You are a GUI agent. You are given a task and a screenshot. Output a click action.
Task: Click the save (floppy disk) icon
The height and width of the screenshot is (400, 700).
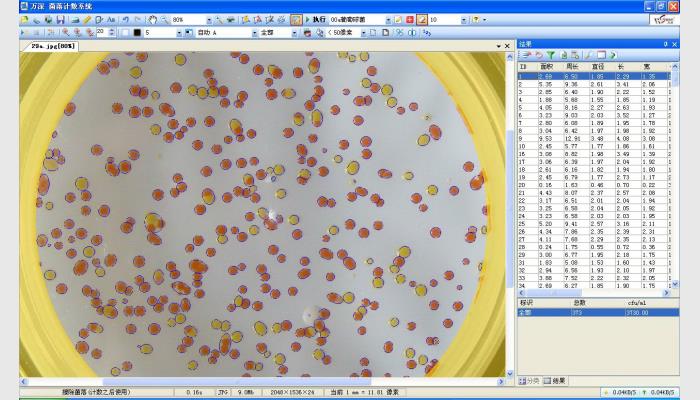60,19
